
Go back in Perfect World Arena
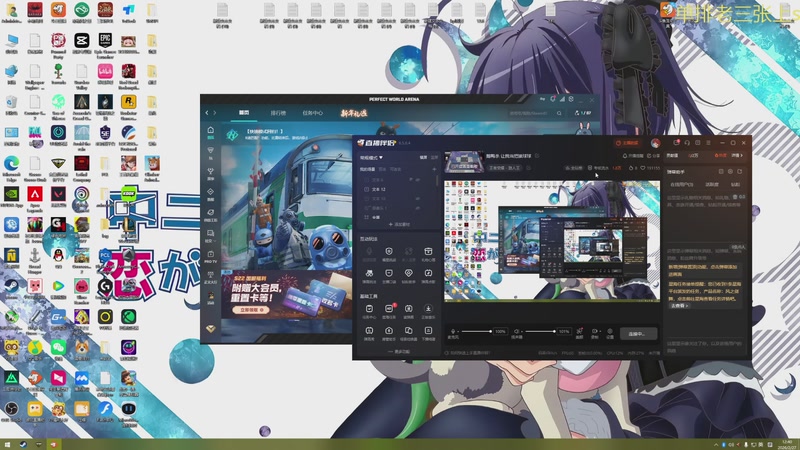[x=207, y=113]
